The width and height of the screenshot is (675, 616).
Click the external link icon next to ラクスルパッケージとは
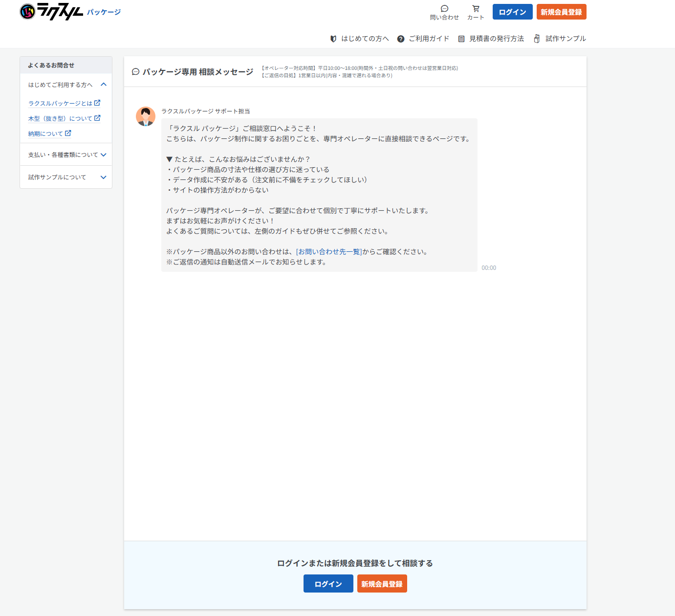97,103
